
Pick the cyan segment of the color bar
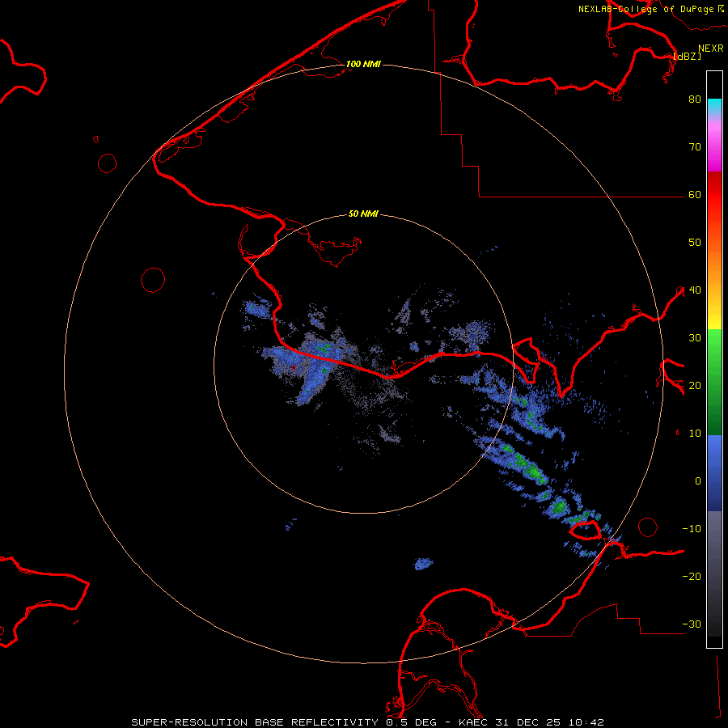[x=714, y=106]
